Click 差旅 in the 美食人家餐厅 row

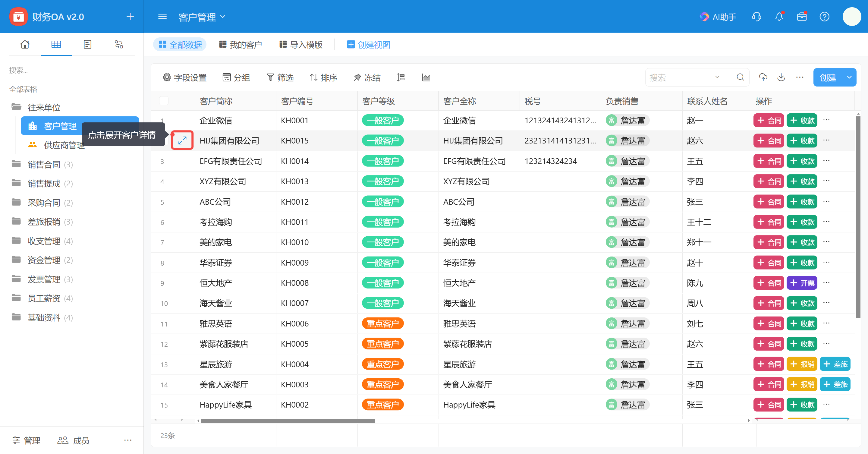click(x=835, y=384)
